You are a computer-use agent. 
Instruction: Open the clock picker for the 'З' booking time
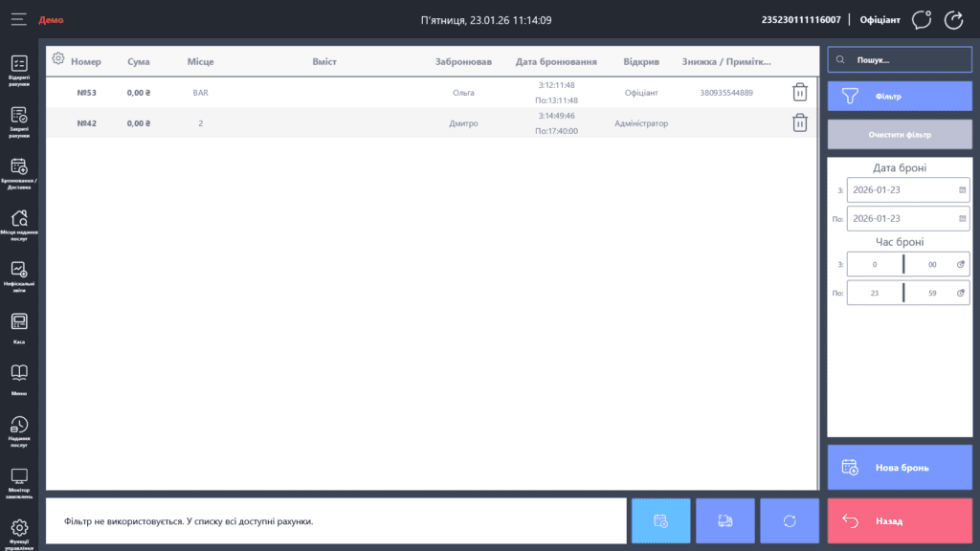click(x=962, y=265)
